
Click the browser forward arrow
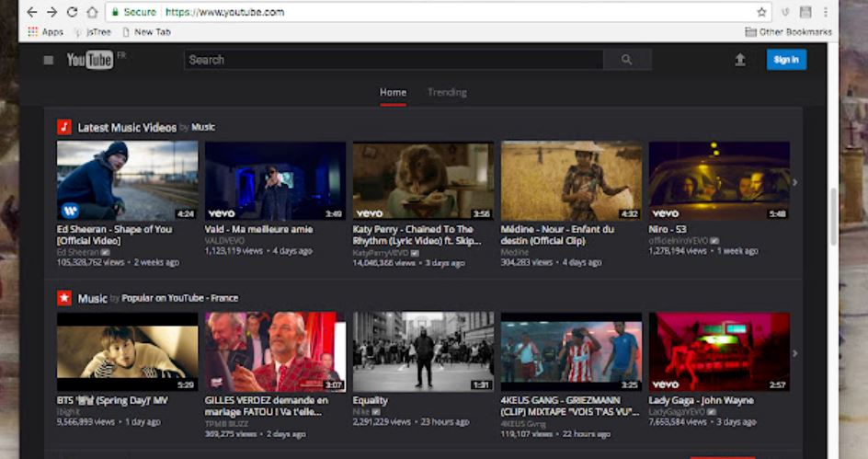point(51,12)
